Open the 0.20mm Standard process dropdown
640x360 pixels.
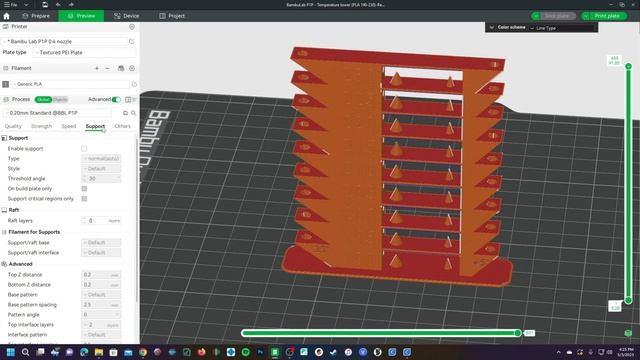tap(57, 113)
